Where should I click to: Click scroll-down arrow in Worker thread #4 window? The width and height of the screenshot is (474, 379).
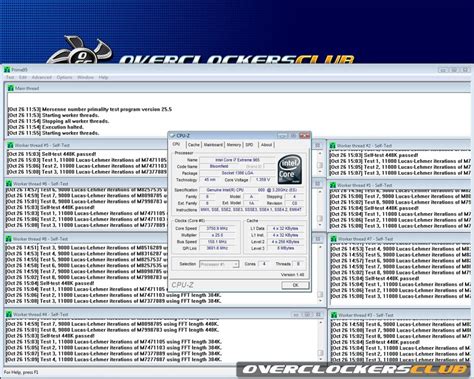321,360
